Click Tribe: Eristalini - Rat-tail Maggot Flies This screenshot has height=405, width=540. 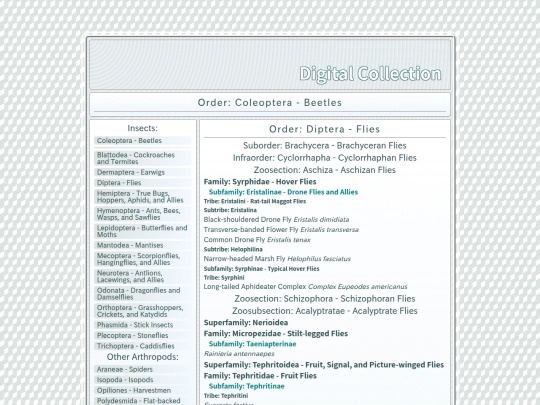(255, 201)
